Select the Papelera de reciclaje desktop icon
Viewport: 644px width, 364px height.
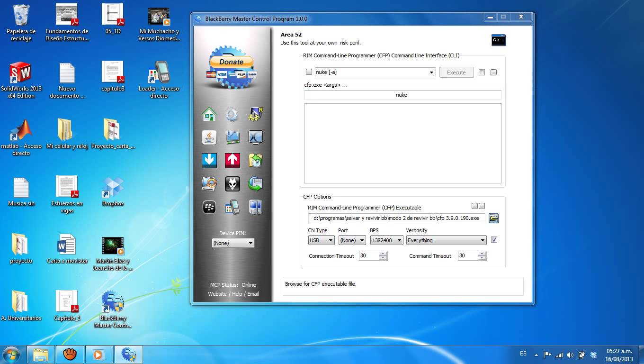21,23
